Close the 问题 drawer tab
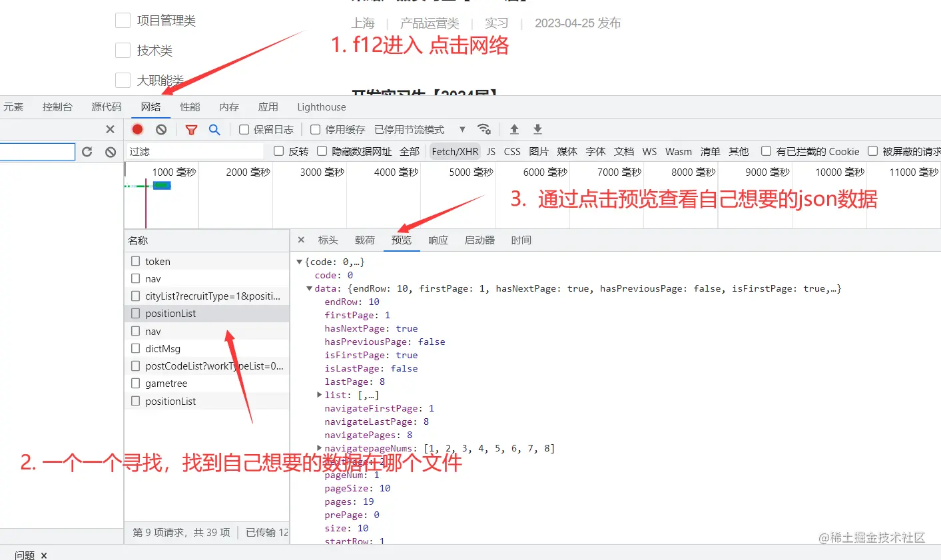 tap(44, 555)
